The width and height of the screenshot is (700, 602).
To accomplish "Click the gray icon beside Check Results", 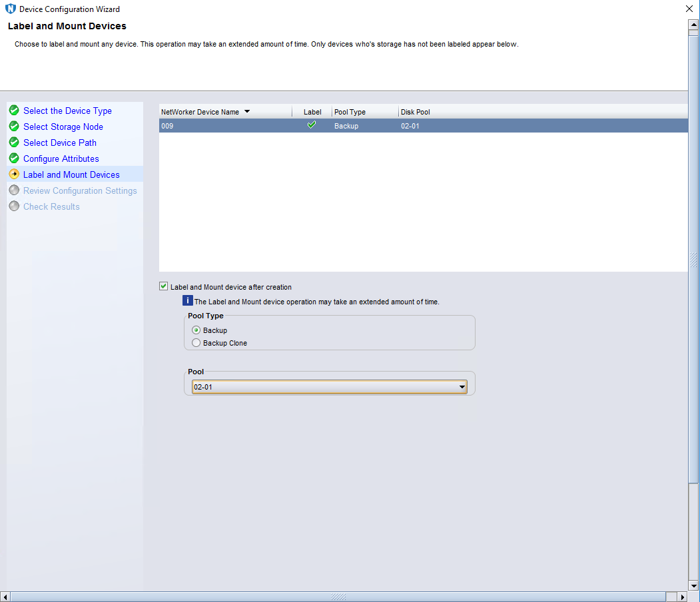I will (14, 206).
